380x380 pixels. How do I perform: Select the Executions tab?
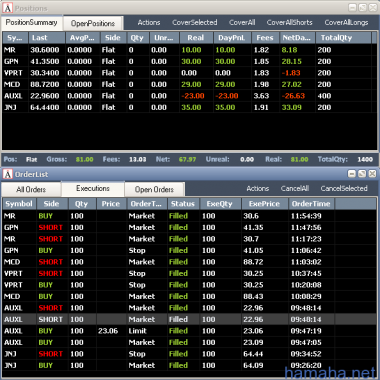(x=93, y=189)
